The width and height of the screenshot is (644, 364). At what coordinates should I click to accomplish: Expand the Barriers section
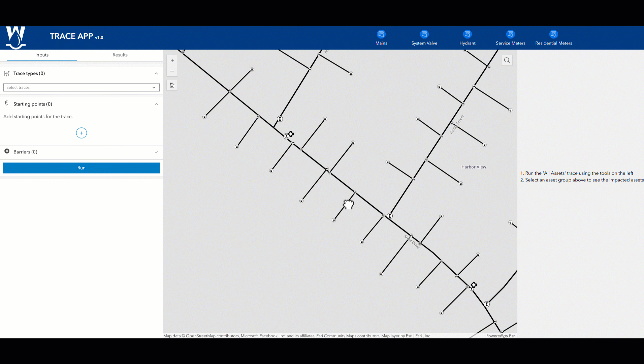click(x=156, y=152)
